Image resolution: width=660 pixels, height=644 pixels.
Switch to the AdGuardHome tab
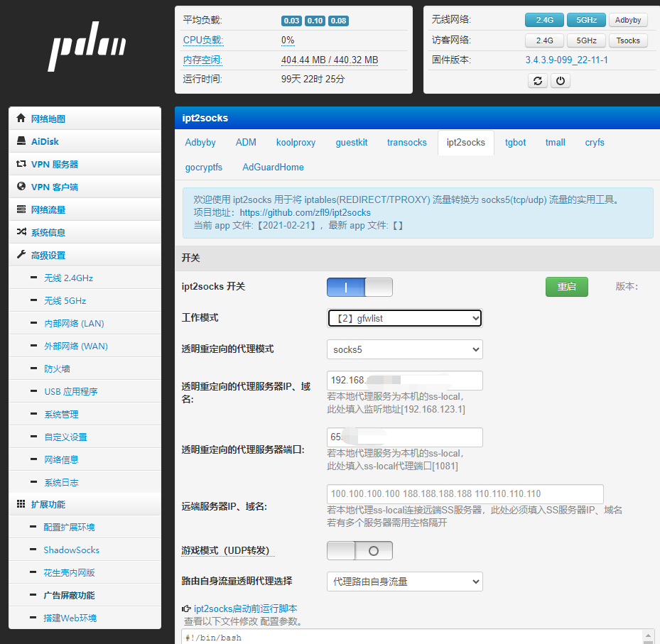tap(273, 167)
